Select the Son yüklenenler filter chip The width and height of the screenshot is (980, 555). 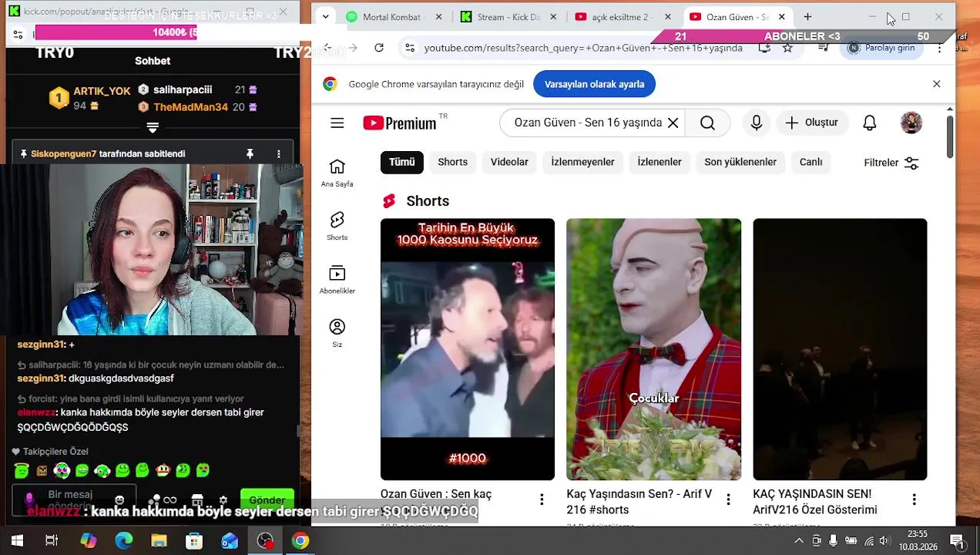740,162
